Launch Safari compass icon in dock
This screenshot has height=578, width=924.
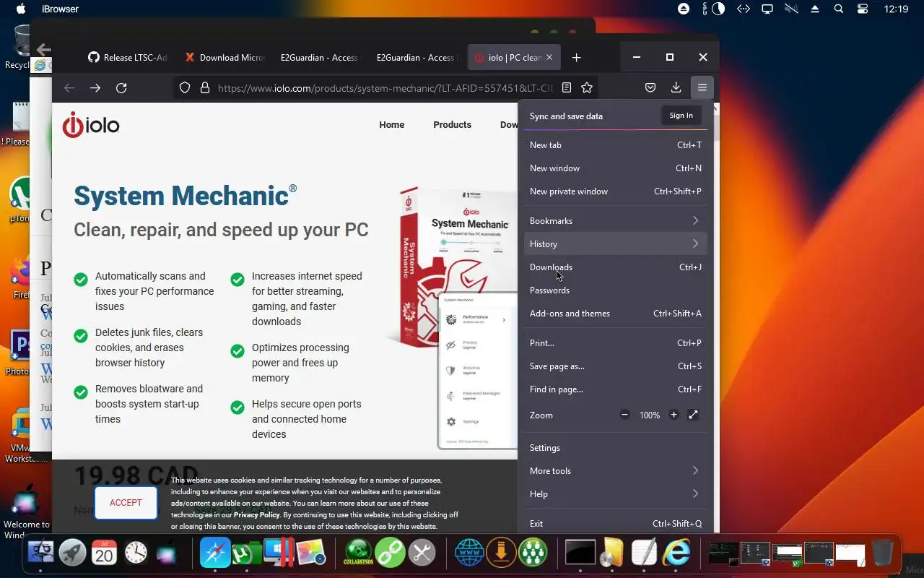(214, 553)
